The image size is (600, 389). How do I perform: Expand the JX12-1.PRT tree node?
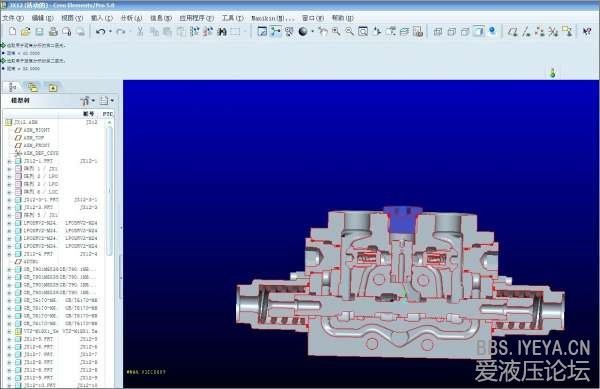click(x=9, y=161)
